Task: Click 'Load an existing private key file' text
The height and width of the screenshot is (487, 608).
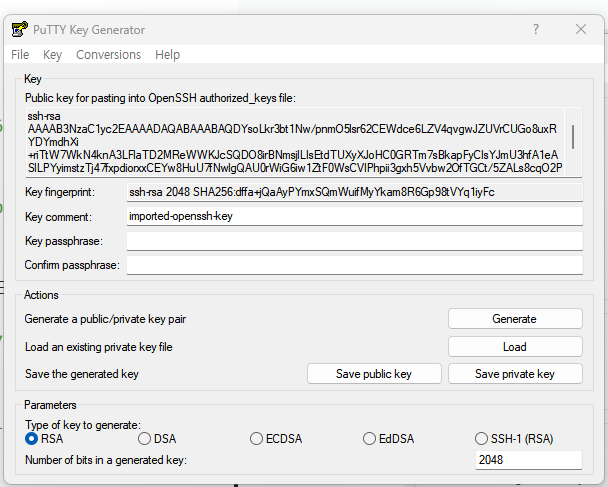Action: (x=98, y=347)
